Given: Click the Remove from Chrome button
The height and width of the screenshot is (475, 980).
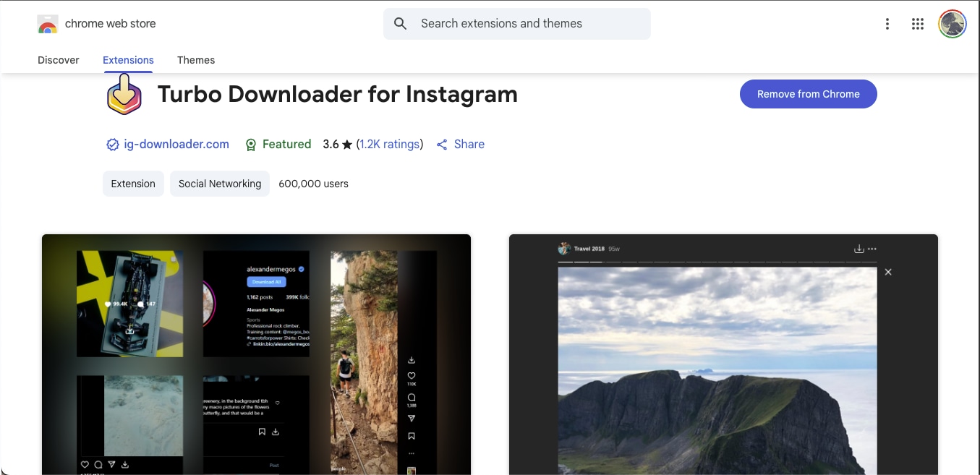Looking at the screenshot, I should [808, 94].
